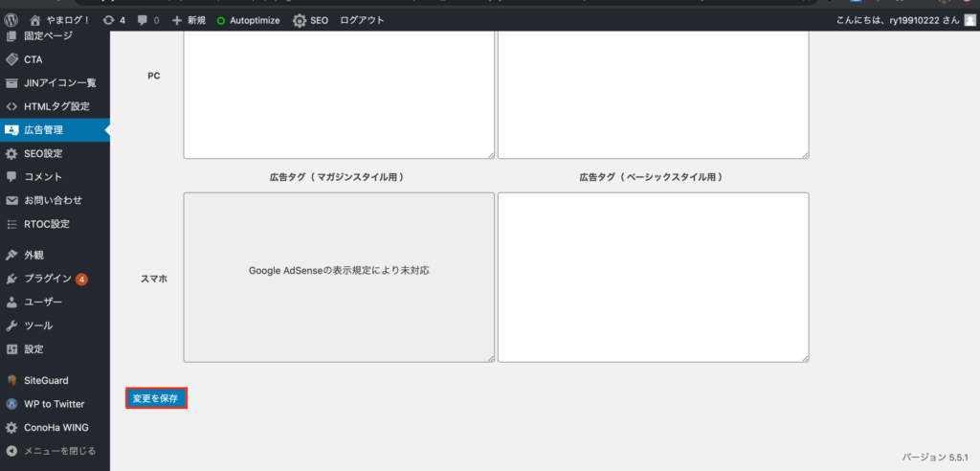Click the JINアイコン一覧 archive icon
Screen dimensions: 980x471
point(11,83)
